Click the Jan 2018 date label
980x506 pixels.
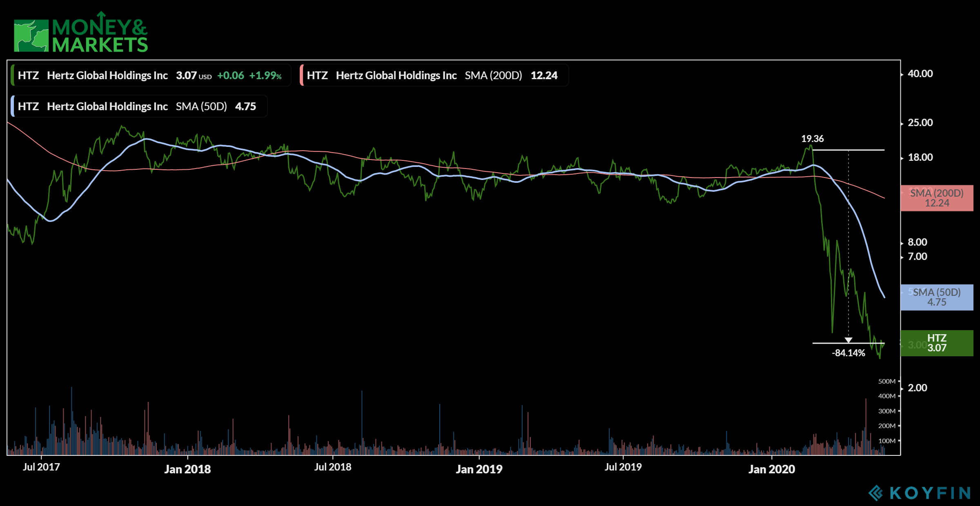187,469
